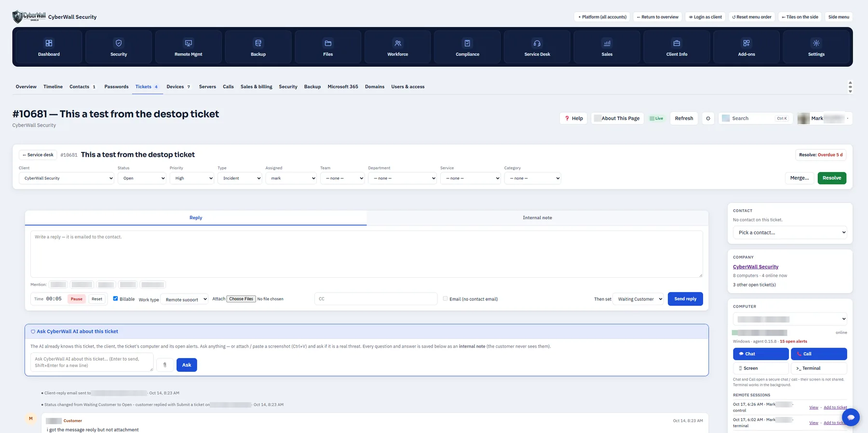The width and height of the screenshot is (868, 433).
Task: Open the Type dropdown
Action: click(240, 178)
